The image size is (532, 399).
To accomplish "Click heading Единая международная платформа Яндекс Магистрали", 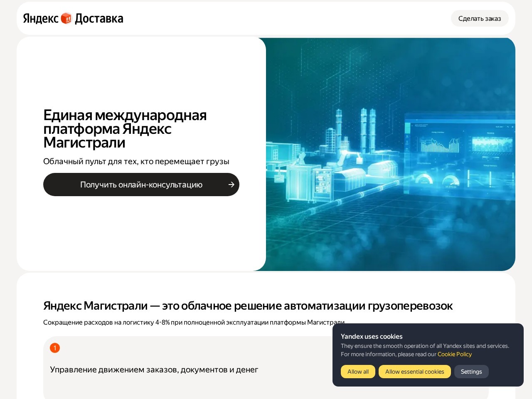I will click(x=125, y=129).
